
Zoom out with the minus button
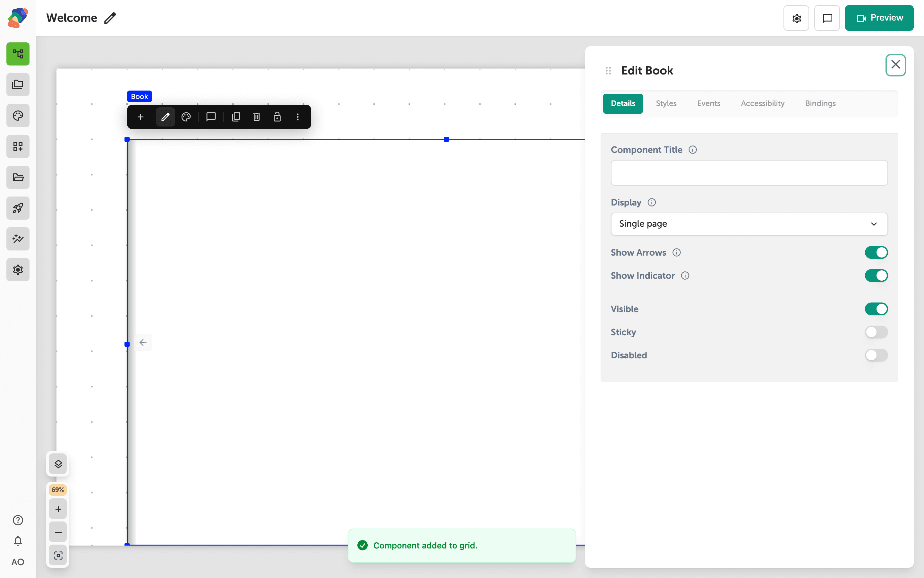click(58, 532)
